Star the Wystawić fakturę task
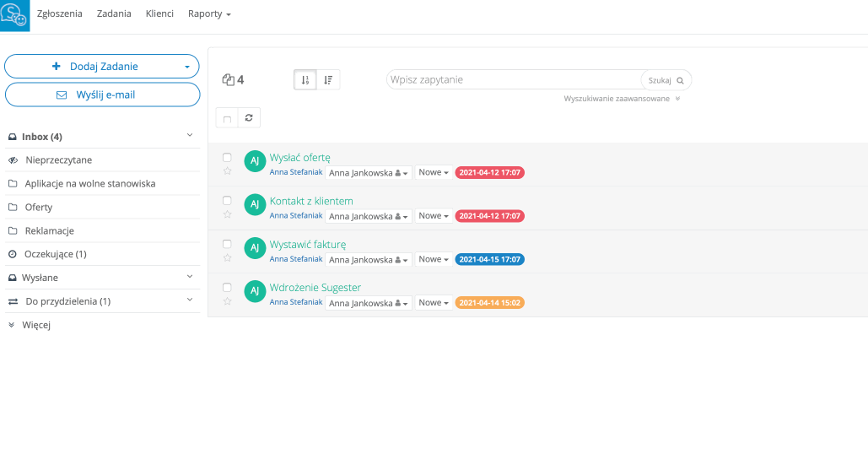 point(227,257)
